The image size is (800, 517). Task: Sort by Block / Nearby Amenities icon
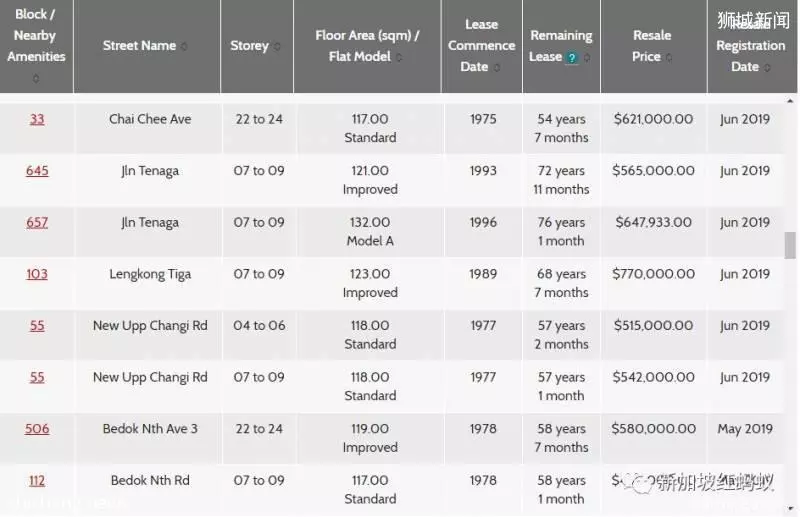tap(36, 78)
